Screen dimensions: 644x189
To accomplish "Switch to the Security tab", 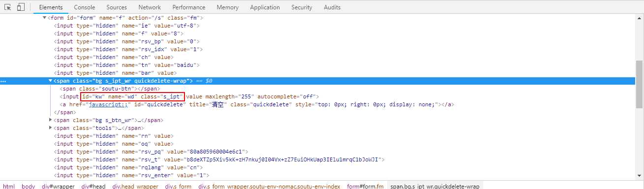I will 302,7.
